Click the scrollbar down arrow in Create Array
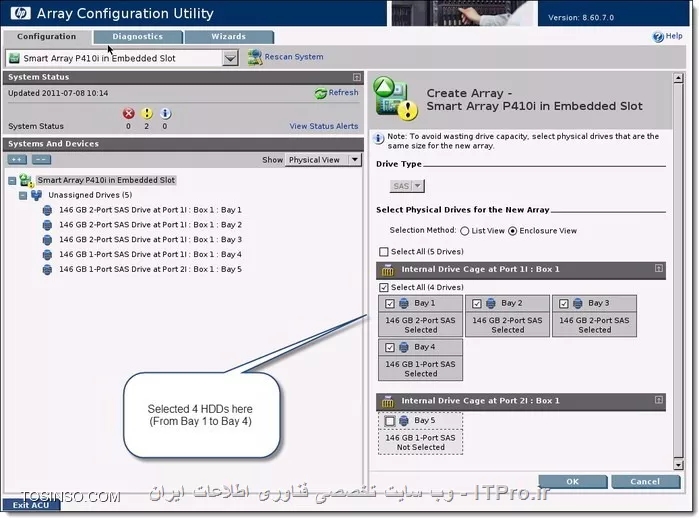The width and height of the screenshot is (699, 518). 678,465
